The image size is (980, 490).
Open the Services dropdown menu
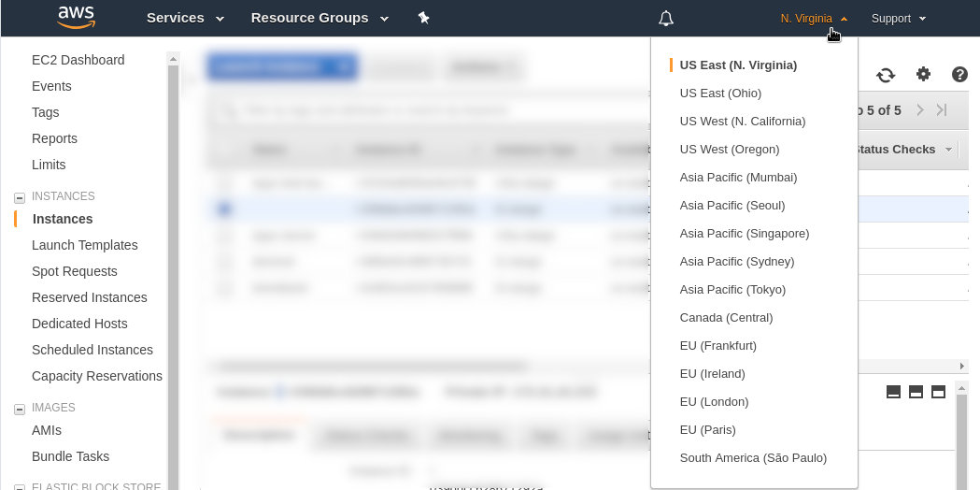coord(185,18)
